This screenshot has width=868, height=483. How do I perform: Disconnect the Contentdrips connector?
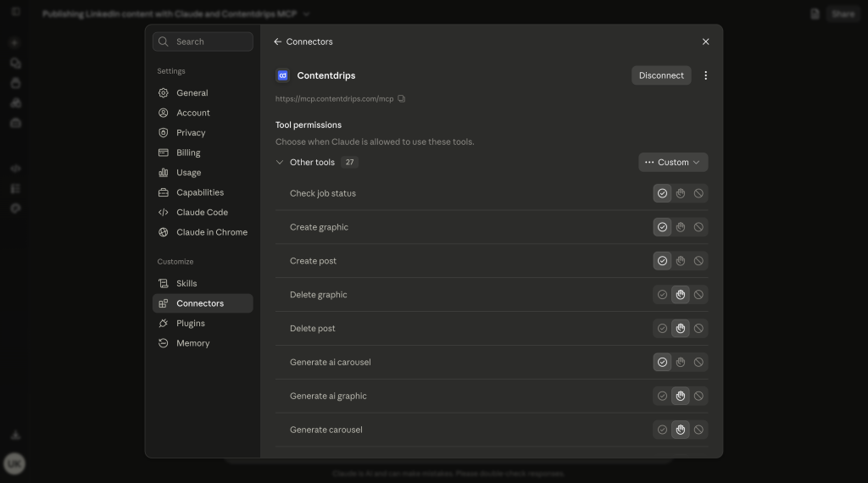pyautogui.click(x=661, y=75)
